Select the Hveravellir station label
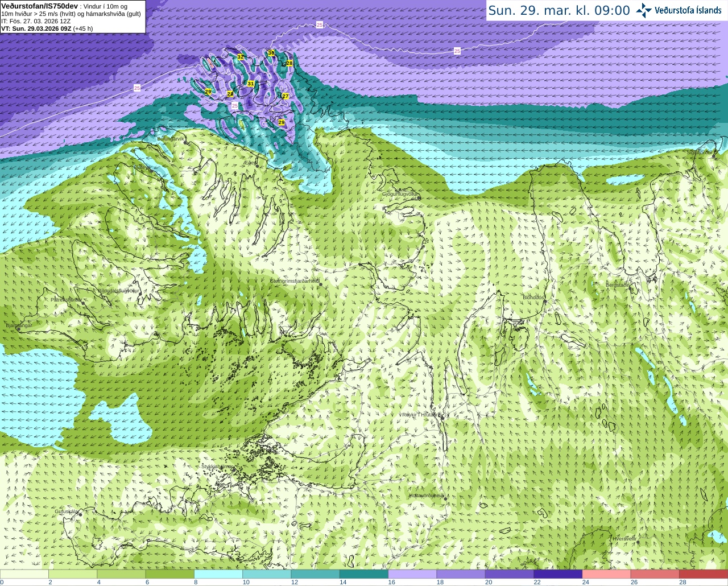The width and height of the screenshot is (728, 586). [624, 538]
